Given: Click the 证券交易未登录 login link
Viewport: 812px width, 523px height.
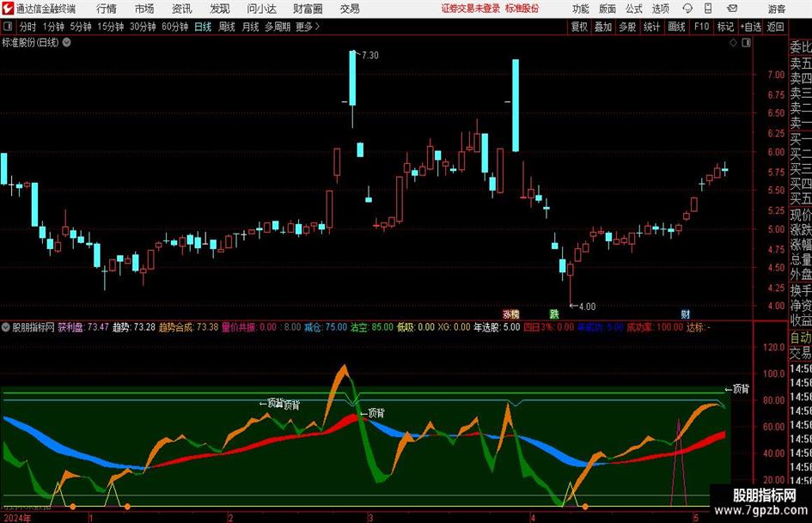Looking at the screenshot, I should click(471, 9).
